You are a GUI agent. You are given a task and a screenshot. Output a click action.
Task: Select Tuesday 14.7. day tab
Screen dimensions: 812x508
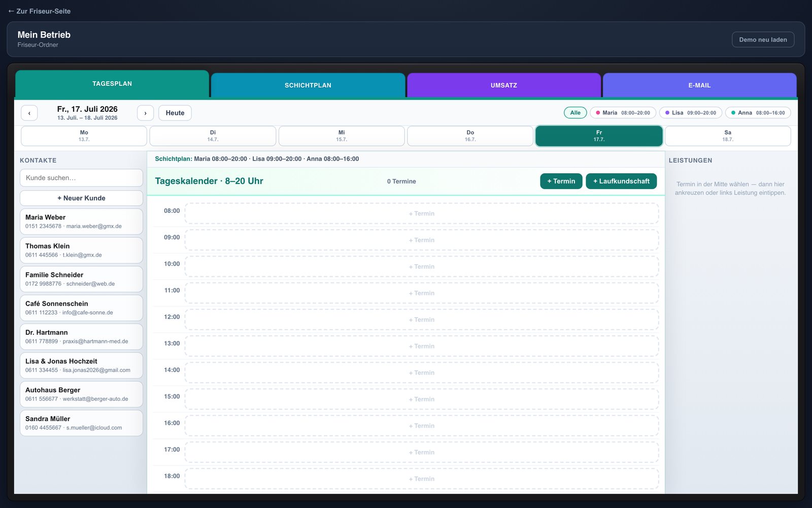pyautogui.click(x=213, y=136)
